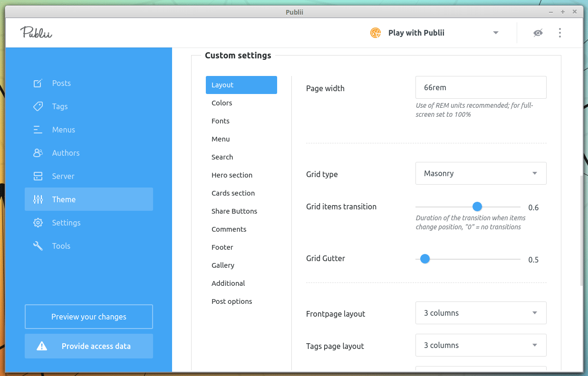The image size is (588, 376).
Task: Open the Frontpage layout dropdown
Action: click(x=481, y=313)
